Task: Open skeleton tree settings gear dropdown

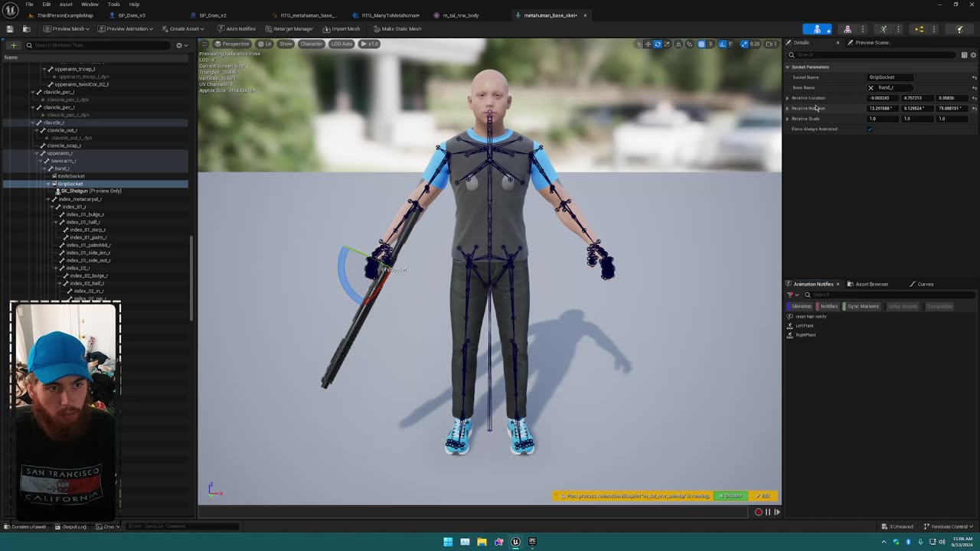Action: point(181,45)
